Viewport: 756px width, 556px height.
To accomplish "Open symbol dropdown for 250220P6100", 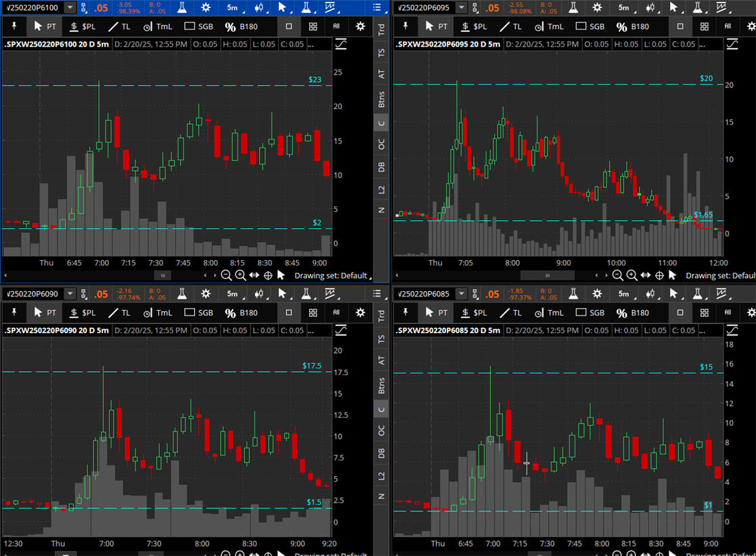I will point(70,7).
